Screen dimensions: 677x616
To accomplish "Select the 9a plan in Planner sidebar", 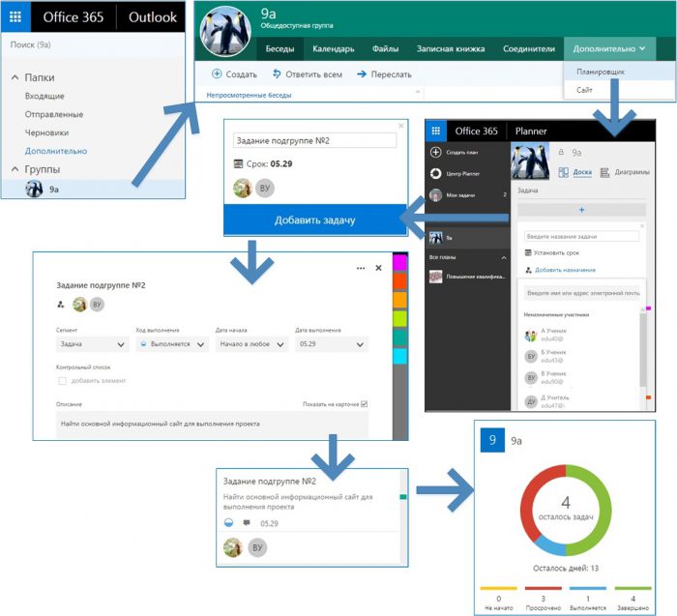I will [467, 238].
